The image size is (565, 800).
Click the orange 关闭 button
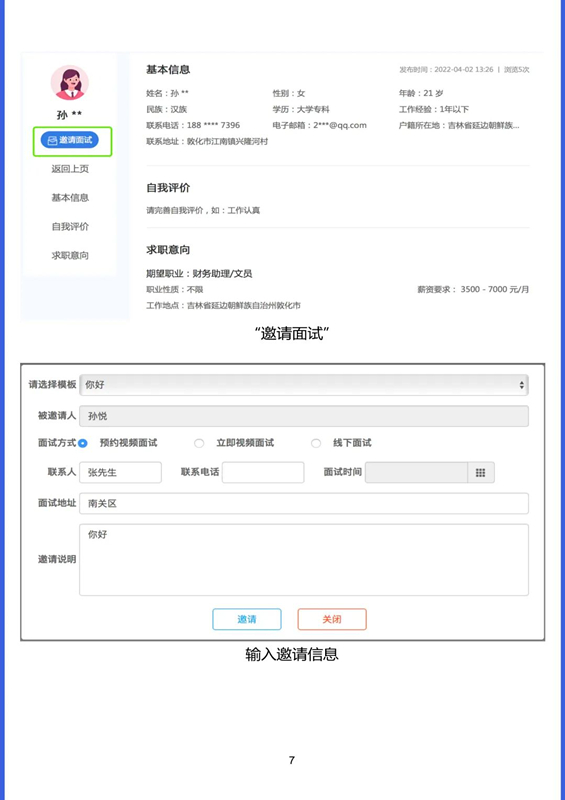tap(332, 619)
